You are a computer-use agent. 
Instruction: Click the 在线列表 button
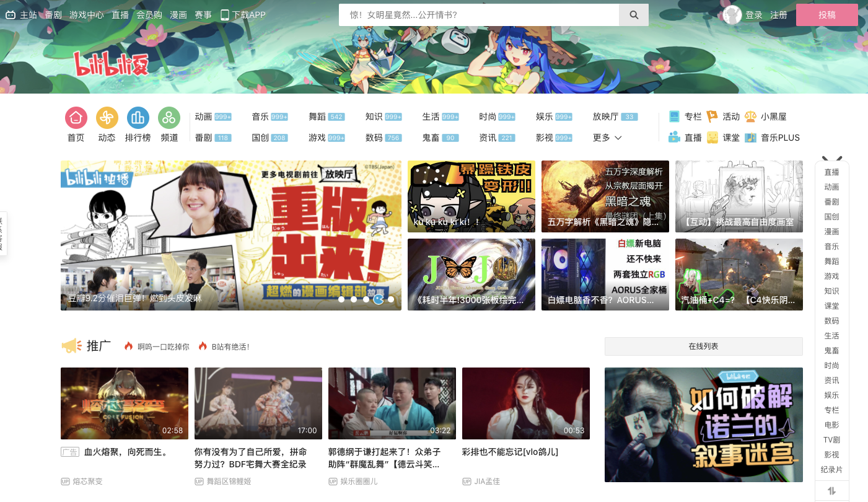click(x=704, y=346)
